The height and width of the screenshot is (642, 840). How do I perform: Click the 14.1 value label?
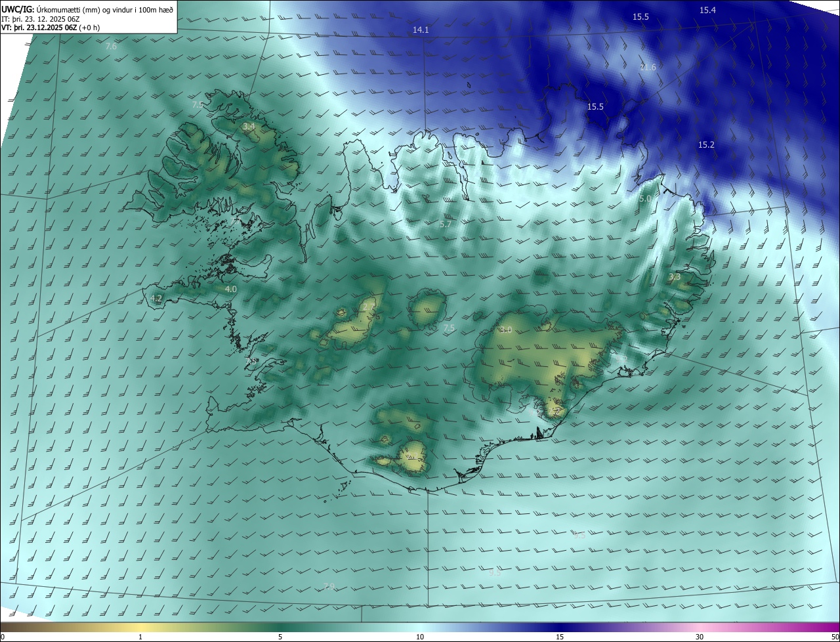pos(421,30)
